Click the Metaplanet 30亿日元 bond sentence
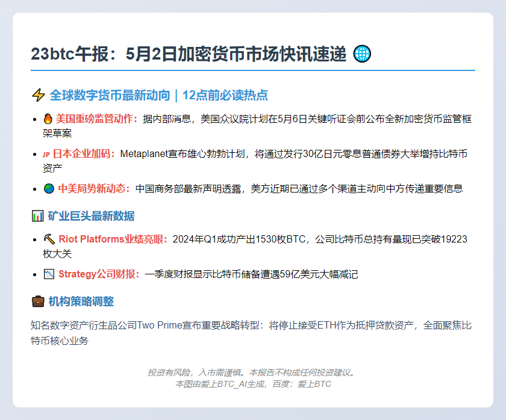 point(255,161)
